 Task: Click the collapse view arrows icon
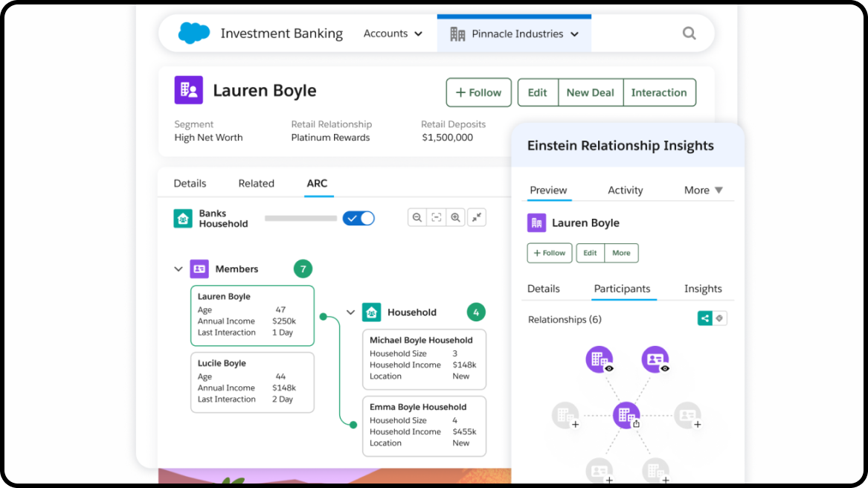tap(477, 217)
